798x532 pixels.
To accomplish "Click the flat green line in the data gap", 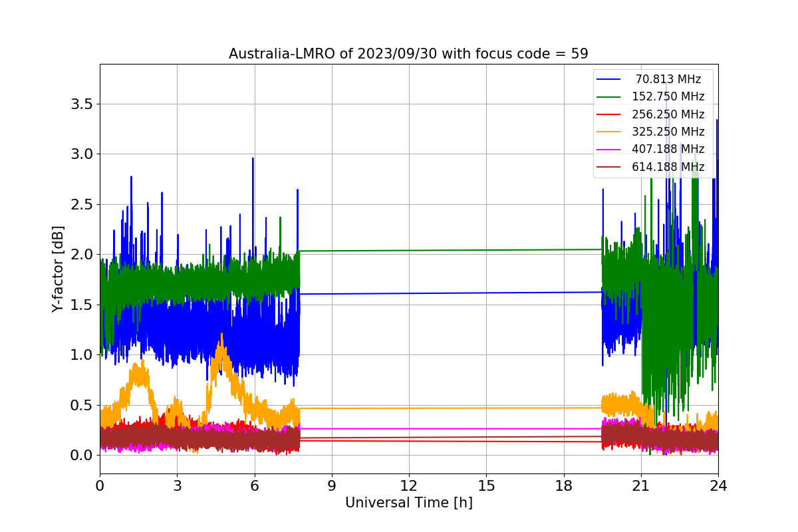I will 451,250.
